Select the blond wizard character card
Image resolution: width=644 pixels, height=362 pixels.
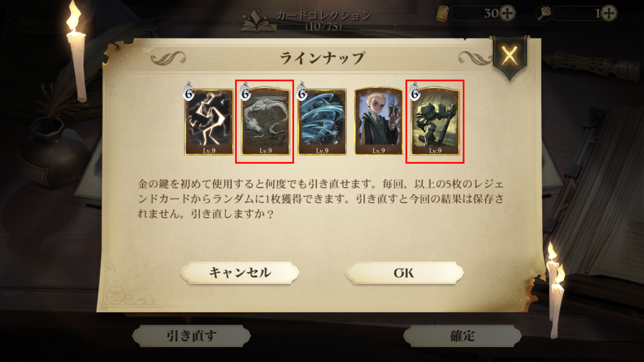pos(378,122)
